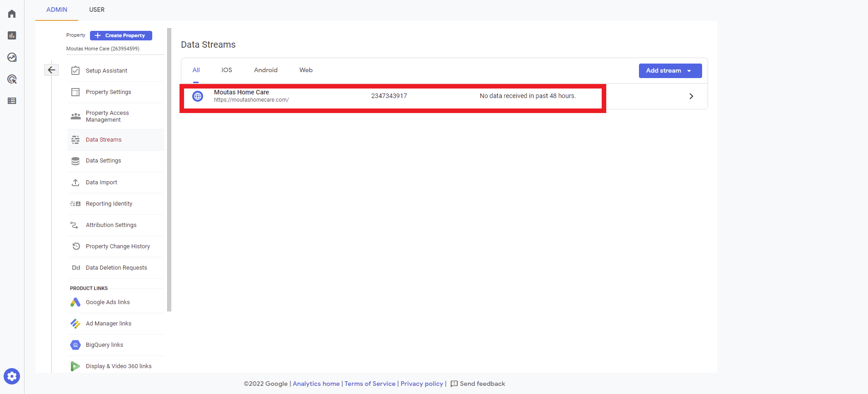Image resolution: width=868 pixels, height=394 pixels.
Task: Open the Terms of Service link
Action: click(369, 384)
